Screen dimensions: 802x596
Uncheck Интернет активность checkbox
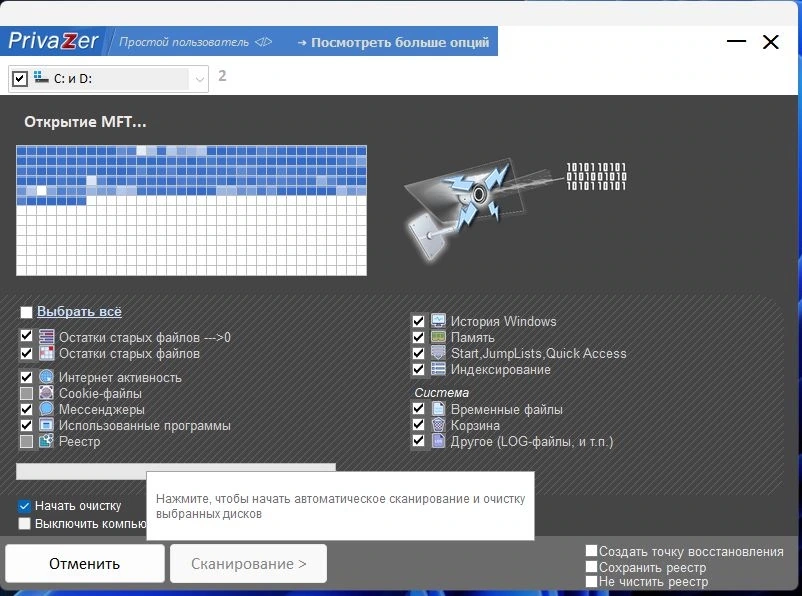[26, 377]
